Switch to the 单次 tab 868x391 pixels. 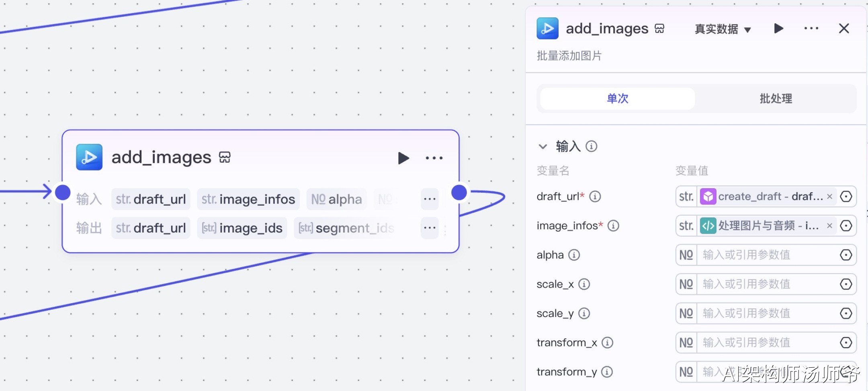tap(617, 99)
